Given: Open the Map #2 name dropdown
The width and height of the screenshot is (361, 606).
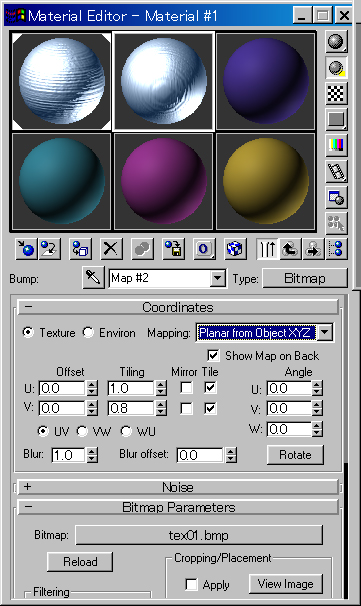Looking at the screenshot, I should [218, 278].
